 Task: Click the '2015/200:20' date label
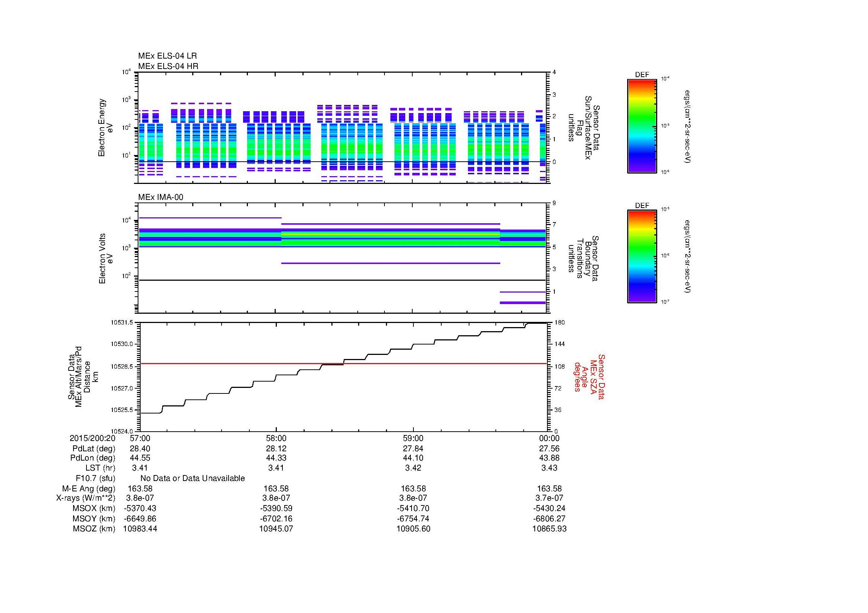93,438
